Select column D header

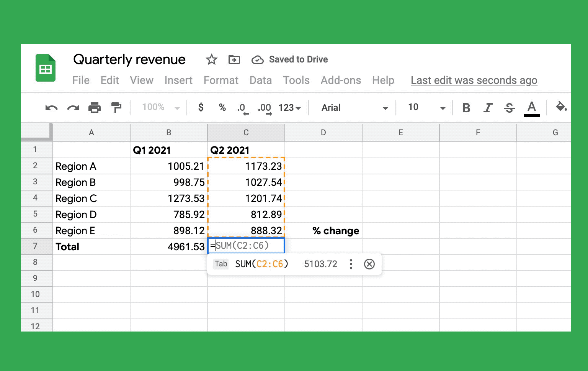pos(323,133)
